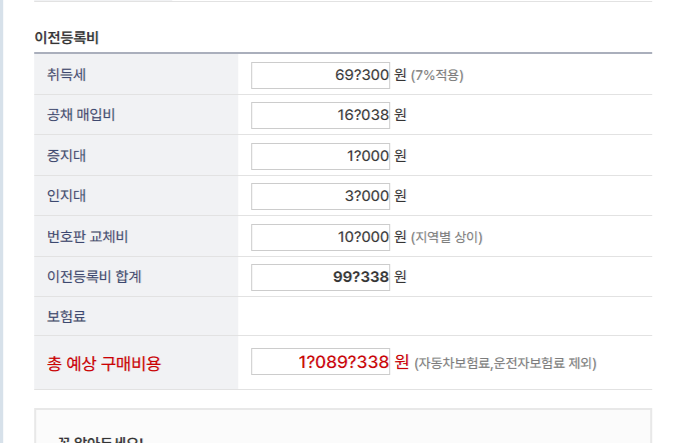Click the 취득세 row label
Screen dimensions: 677x443
[x=66, y=75]
